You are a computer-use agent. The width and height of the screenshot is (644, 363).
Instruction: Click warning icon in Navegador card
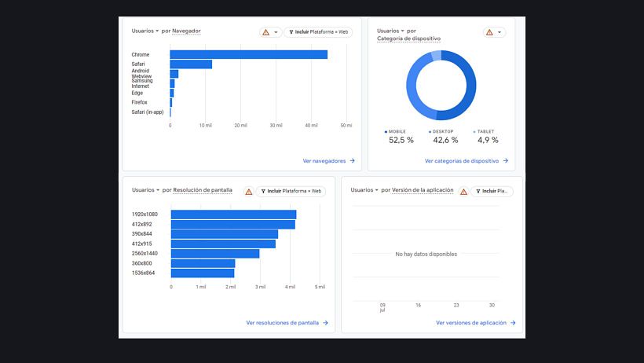(x=265, y=32)
